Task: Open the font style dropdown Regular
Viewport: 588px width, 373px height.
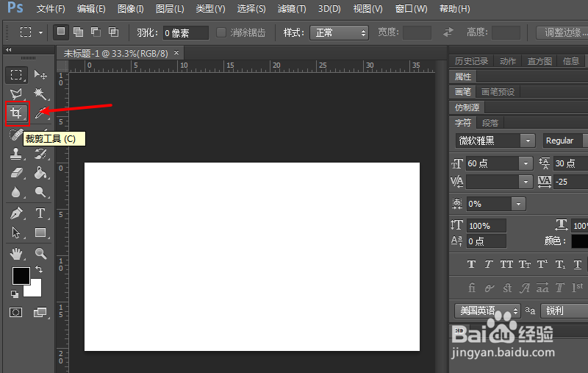Action: (565, 141)
